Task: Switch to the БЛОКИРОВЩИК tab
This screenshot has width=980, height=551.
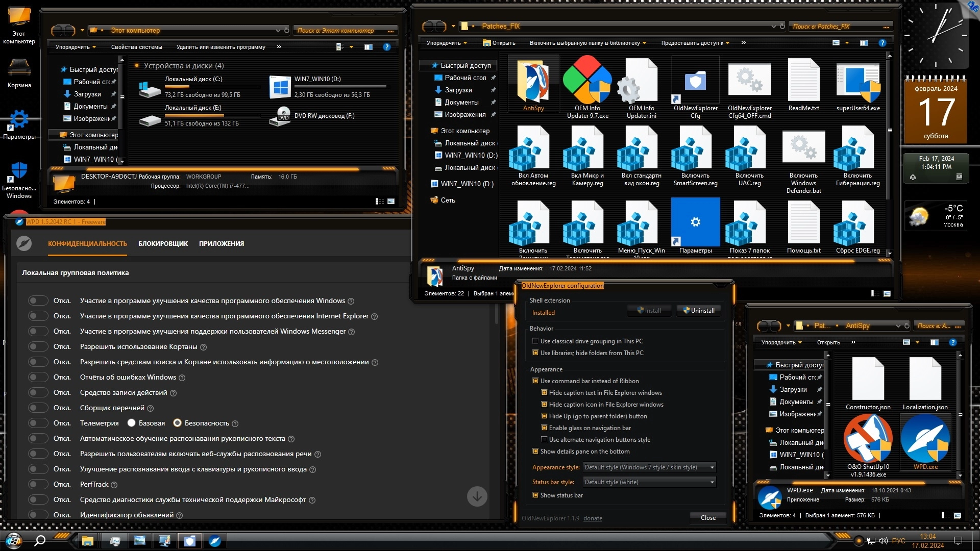Action: point(163,244)
